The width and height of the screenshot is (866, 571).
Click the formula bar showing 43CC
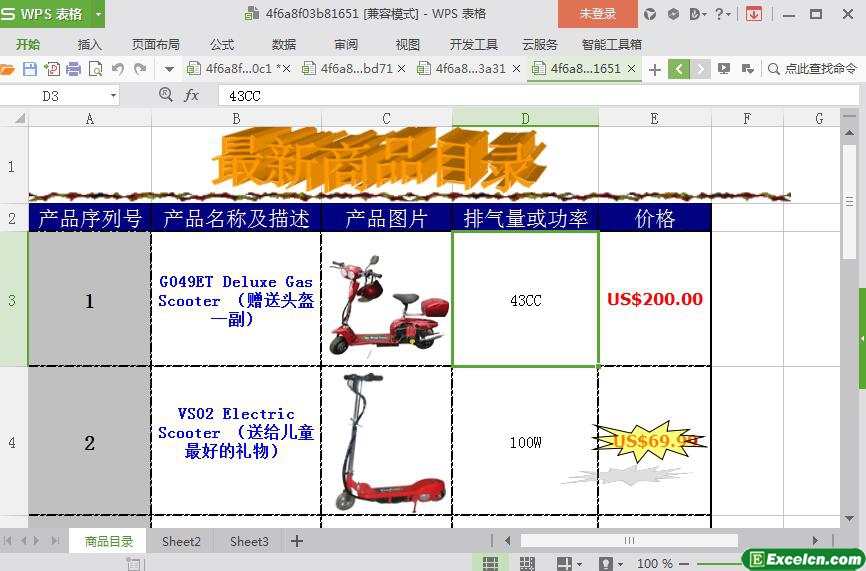coord(538,96)
